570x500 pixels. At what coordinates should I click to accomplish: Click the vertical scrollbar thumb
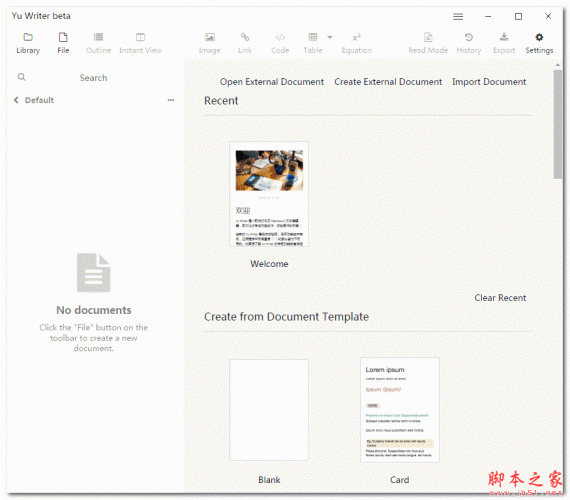[558, 124]
